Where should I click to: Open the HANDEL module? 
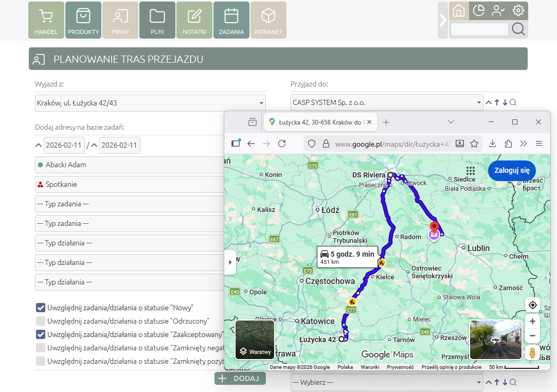(46, 20)
